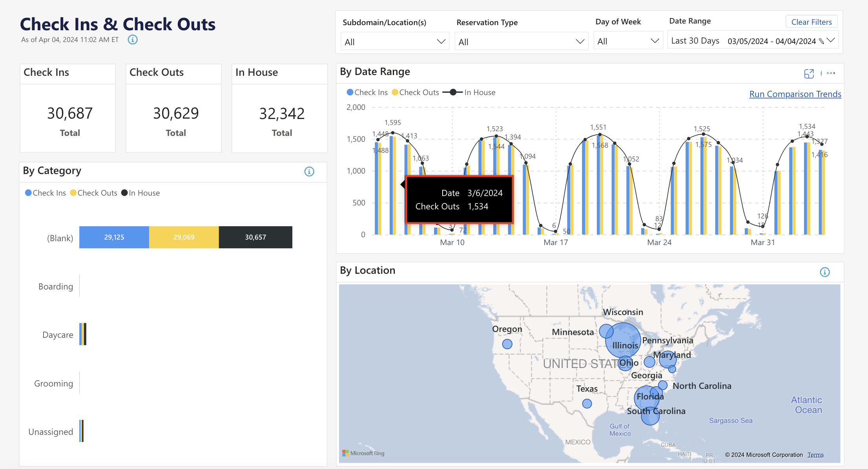Screen dimensions: 868x469
Task: Open the Run Comparison Trends link
Action: 795,94
